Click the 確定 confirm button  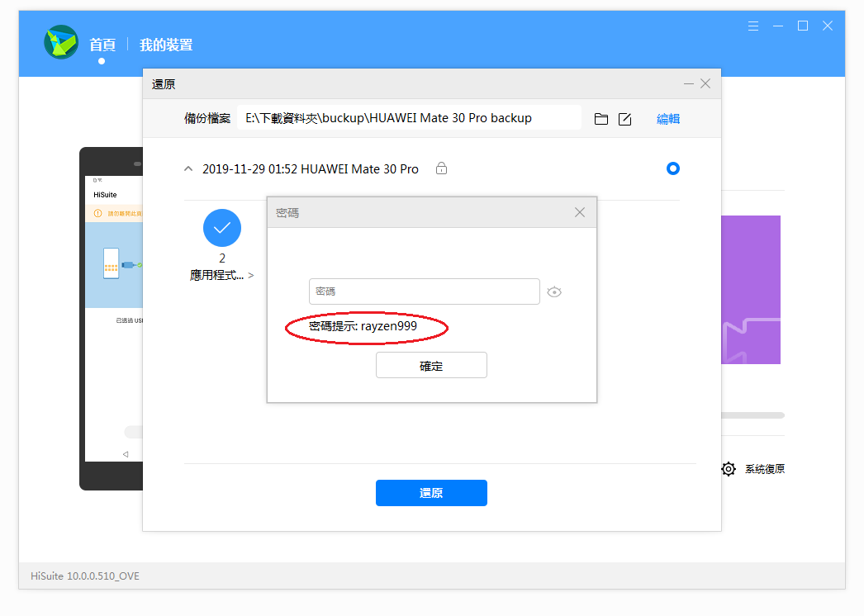[x=431, y=365]
